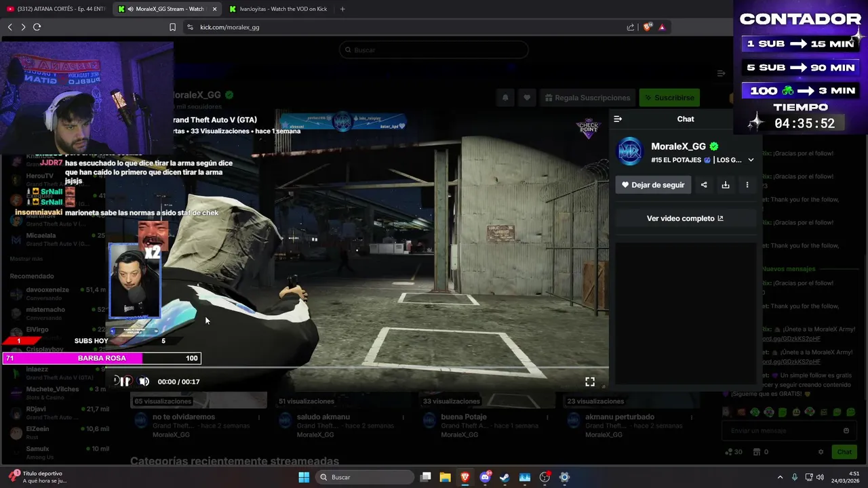The width and height of the screenshot is (868, 488).
Task: Select misternacho in recommended list
Action: click(58, 313)
